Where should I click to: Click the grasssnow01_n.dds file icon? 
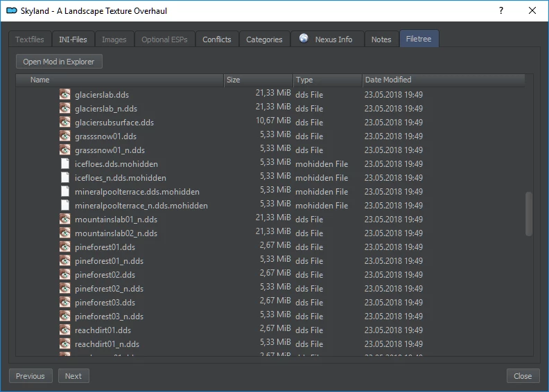[64, 150]
